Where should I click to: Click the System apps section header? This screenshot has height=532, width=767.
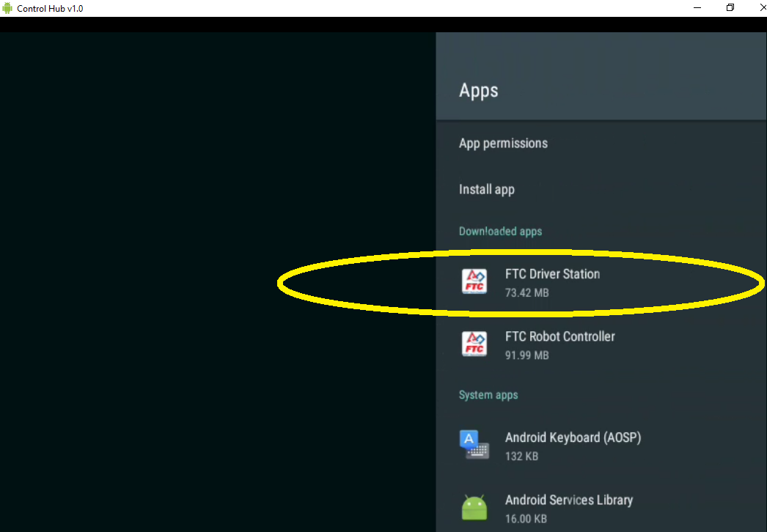[488, 395]
